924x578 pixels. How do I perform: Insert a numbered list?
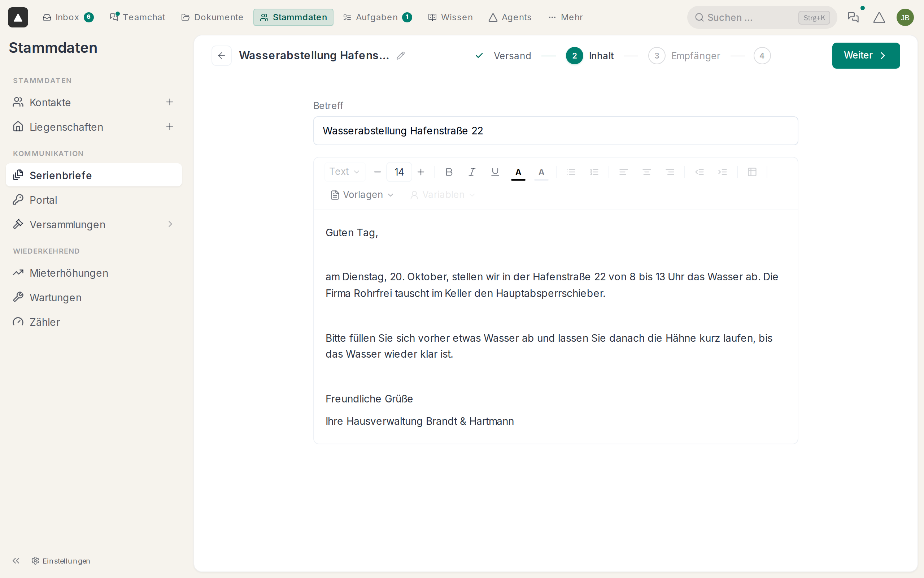click(x=594, y=172)
